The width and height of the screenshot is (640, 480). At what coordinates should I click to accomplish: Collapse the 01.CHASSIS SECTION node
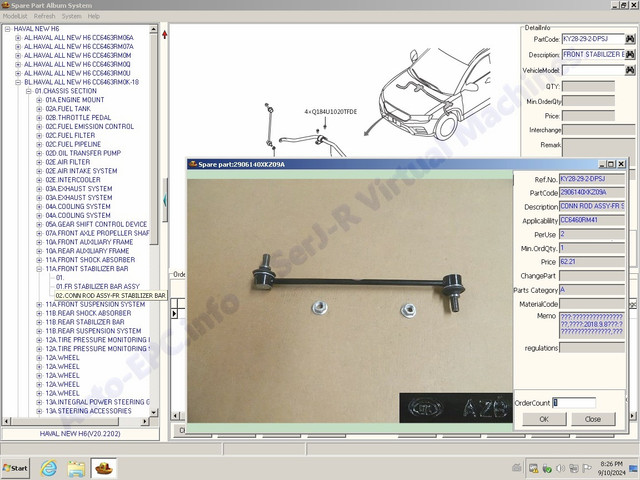click(29, 91)
